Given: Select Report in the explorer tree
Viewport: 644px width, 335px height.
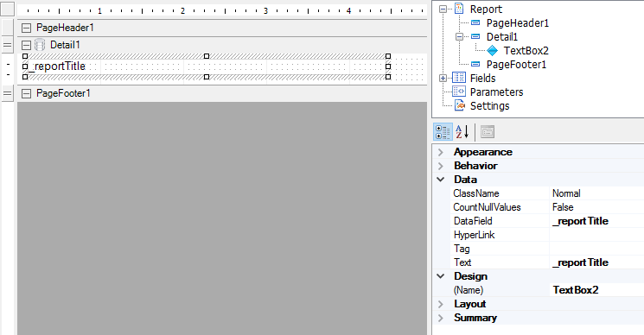Looking at the screenshot, I should 486,9.
